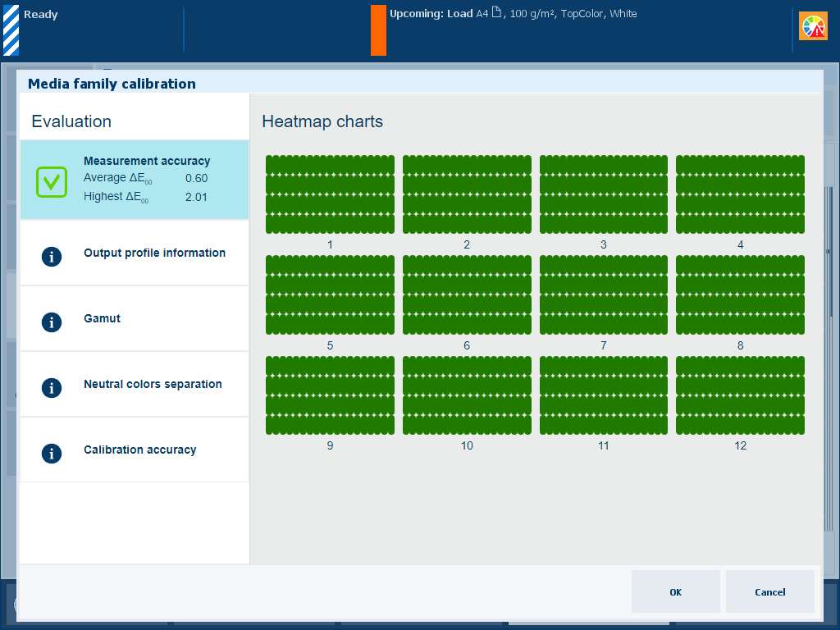Click info icon beside Output profile information
Viewport: 840px width, 630px height.
(52, 256)
